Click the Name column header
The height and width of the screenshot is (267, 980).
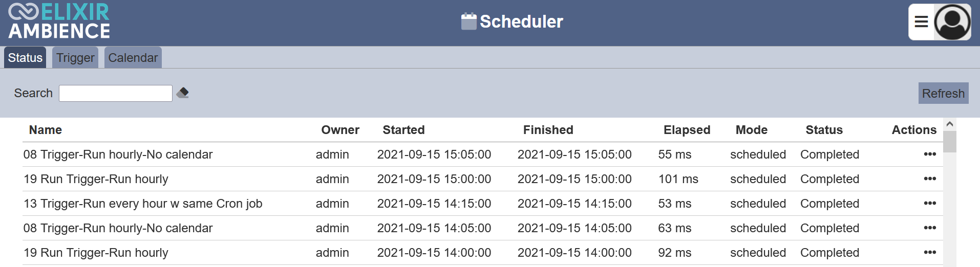(46, 130)
